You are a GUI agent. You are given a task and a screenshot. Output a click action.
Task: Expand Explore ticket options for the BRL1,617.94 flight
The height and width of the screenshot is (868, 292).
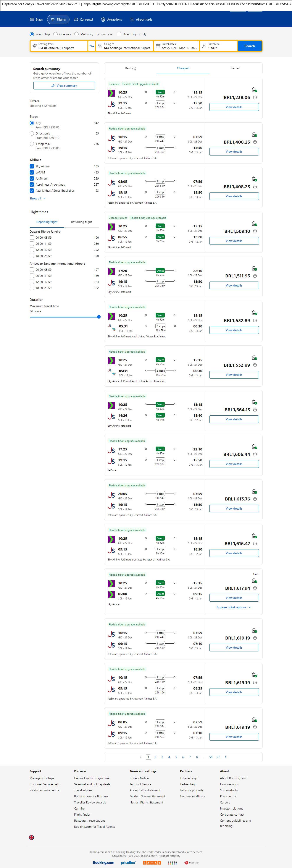tap(234, 607)
